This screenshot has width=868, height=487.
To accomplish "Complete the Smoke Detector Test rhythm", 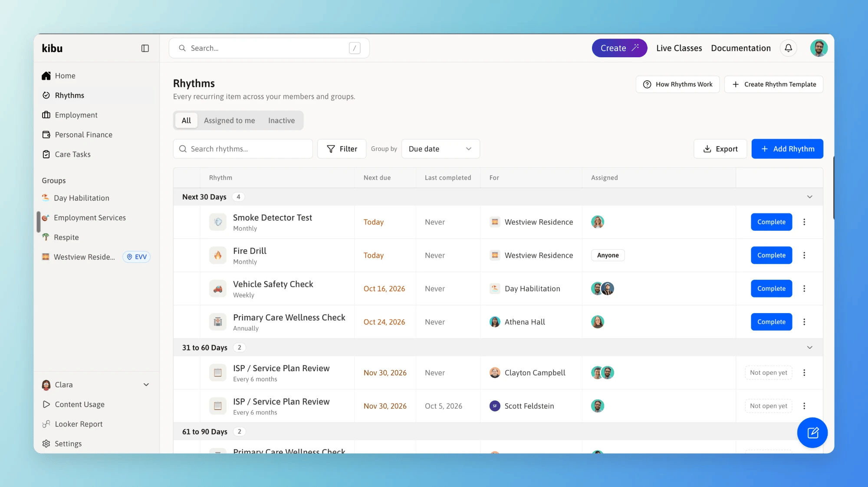I will 771,222.
